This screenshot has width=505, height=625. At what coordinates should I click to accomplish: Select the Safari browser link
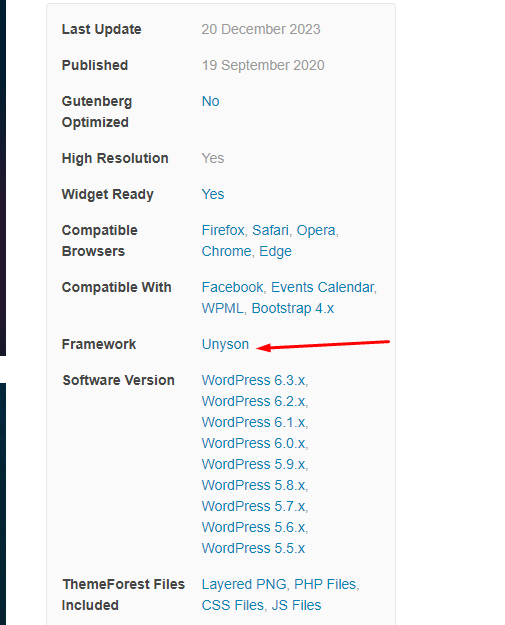coord(270,230)
